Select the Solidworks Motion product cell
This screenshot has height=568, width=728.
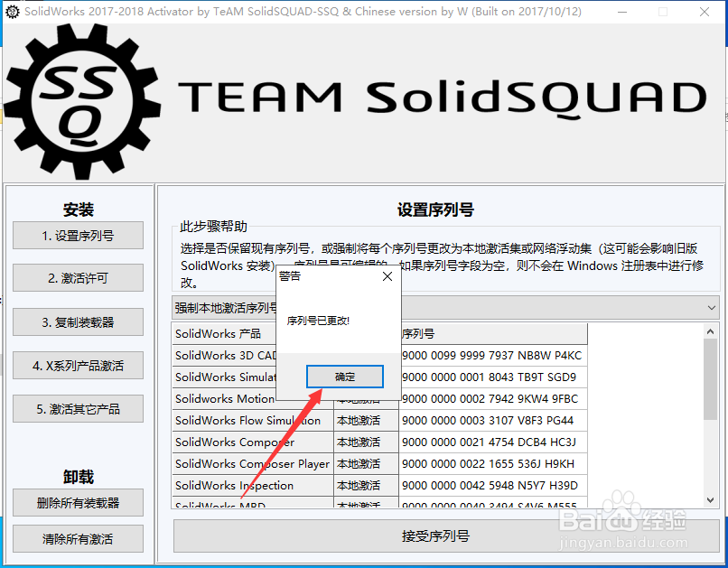pyautogui.click(x=225, y=398)
